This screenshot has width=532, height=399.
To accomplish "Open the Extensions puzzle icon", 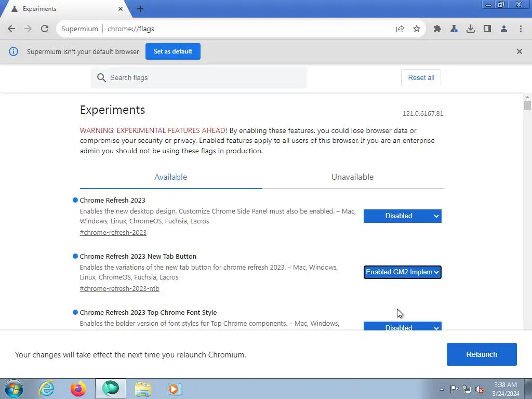I will [437, 29].
